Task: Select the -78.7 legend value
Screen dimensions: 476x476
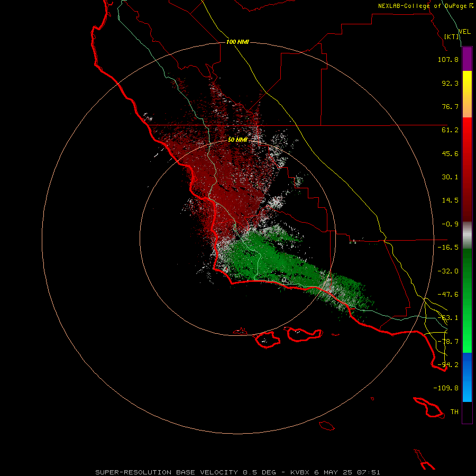Action: click(x=448, y=342)
